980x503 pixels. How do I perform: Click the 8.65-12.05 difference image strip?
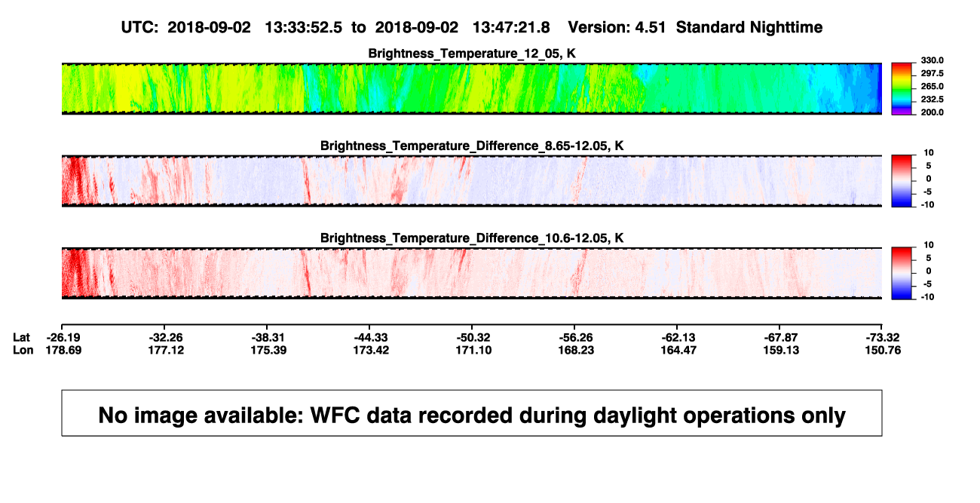472,181
